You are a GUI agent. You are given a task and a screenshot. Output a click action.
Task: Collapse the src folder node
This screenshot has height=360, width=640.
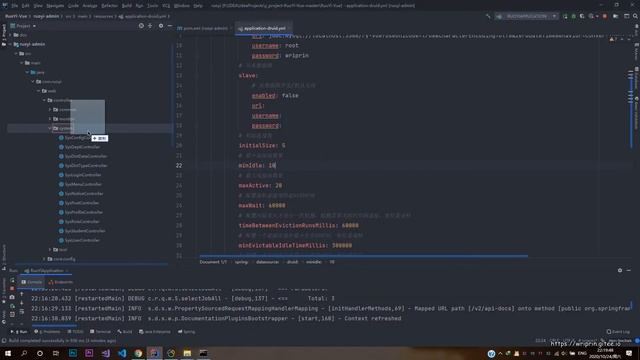[x=16, y=53]
